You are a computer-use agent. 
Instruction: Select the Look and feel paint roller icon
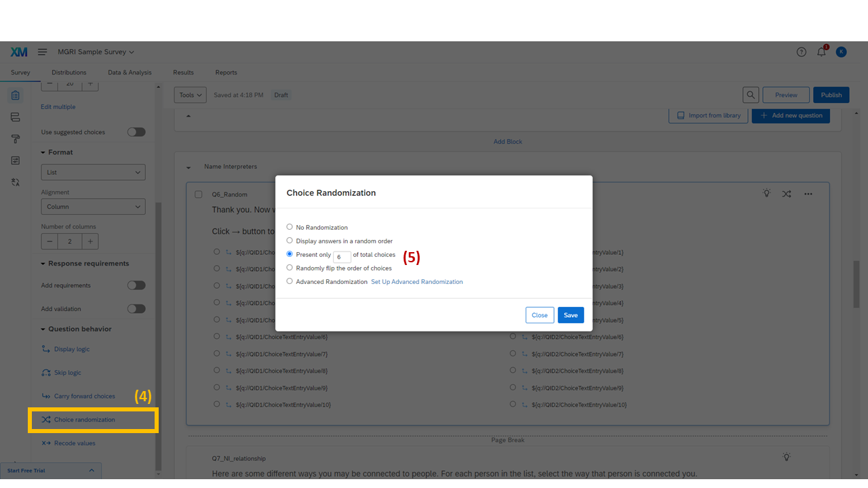pyautogui.click(x=15, y=138)
